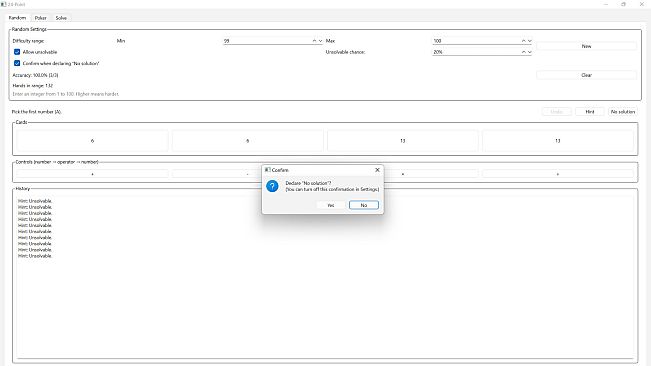The height and width of the screenshot is (366, 651).
Task: Confirm the dialog by clicking Yes
Action: [331, 205]
